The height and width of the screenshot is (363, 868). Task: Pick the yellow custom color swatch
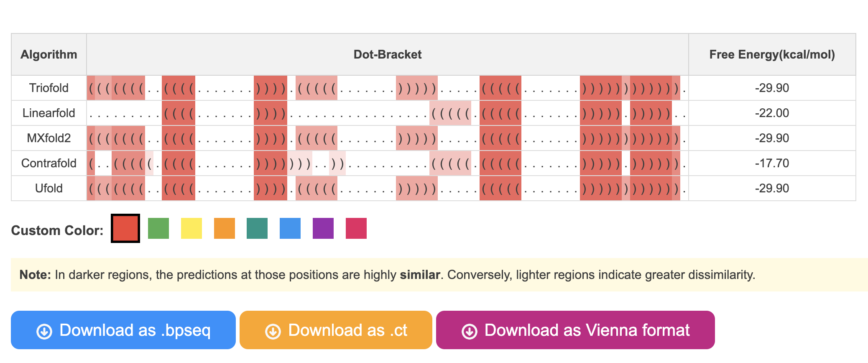[x=191, y=228]
